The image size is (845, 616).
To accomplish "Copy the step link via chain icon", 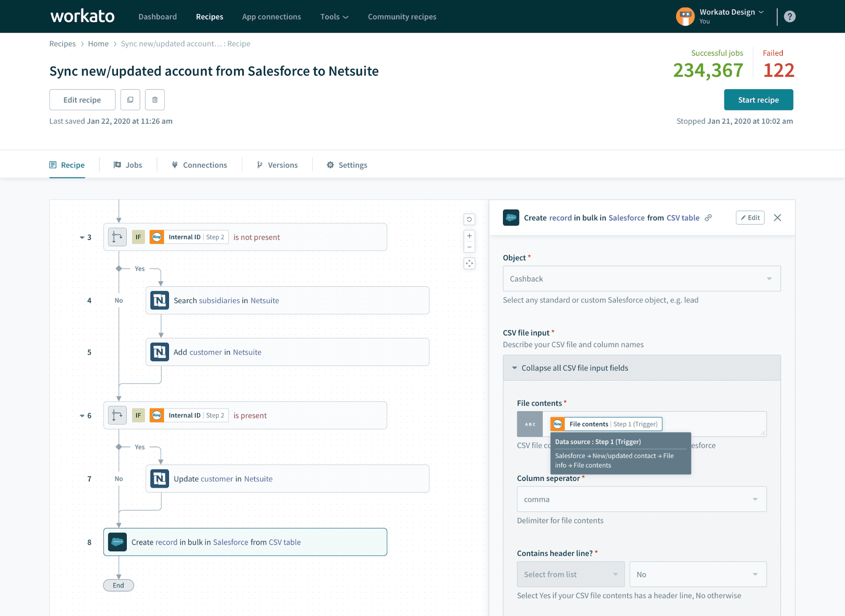I will [708, 218].
